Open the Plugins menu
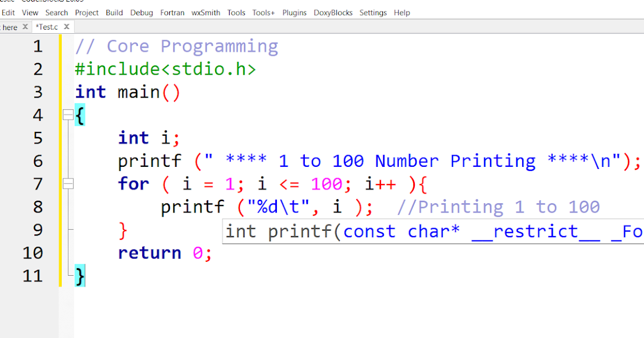The height and width of the screenshot is (338, 644). point(294,12)
